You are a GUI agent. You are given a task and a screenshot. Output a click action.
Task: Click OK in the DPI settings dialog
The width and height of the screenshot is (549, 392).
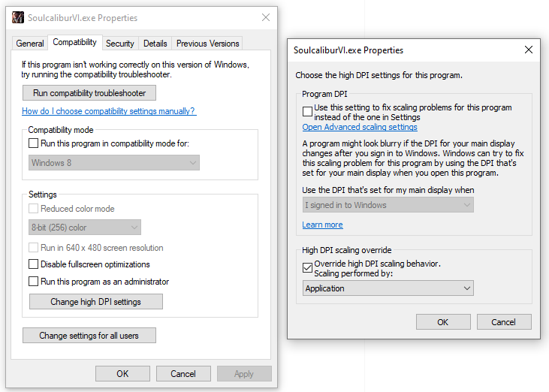click(x=443, y=322)
